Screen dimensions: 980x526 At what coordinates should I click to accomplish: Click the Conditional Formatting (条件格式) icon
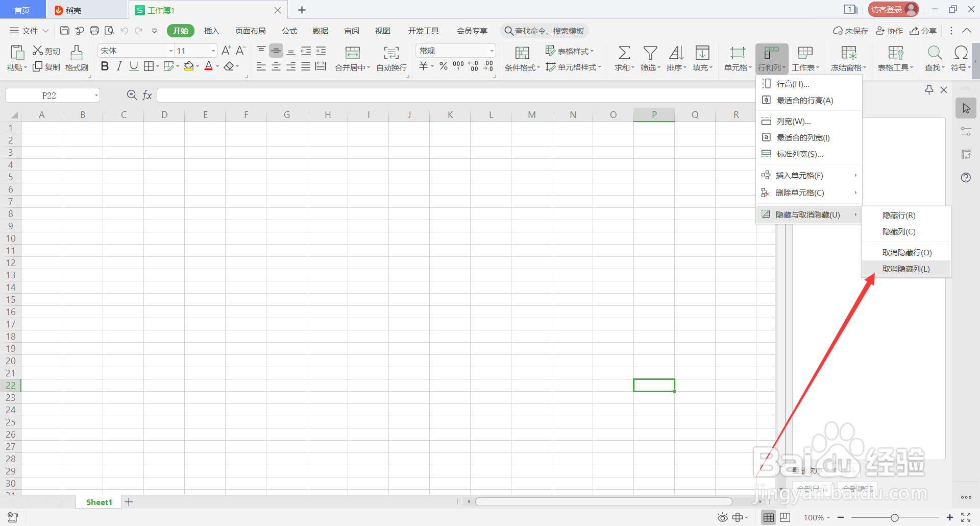point(522,53)
